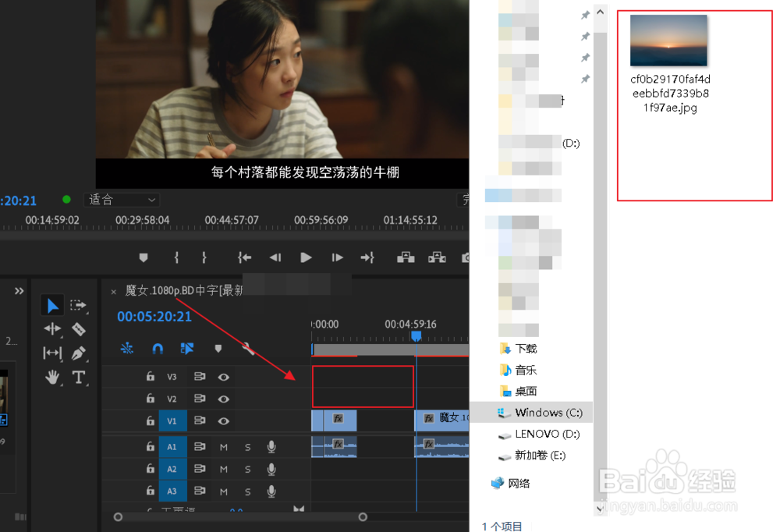Select the Razor tool
The image size is (780, 532).
79,329
